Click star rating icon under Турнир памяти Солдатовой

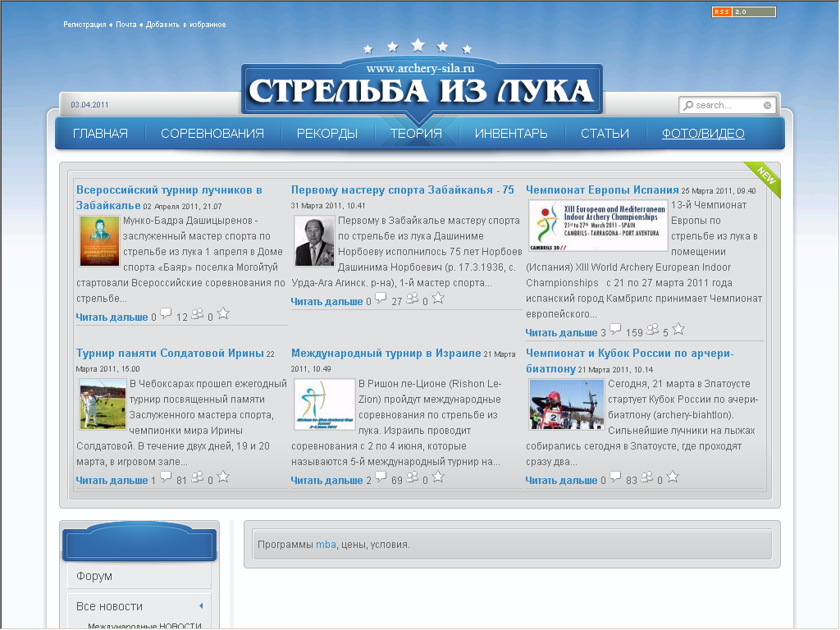click(223, 477)
